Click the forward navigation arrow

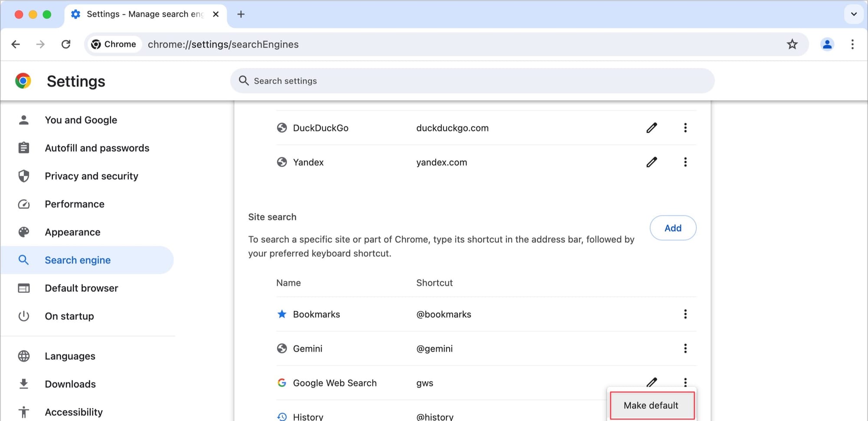[x=40, y=44]
